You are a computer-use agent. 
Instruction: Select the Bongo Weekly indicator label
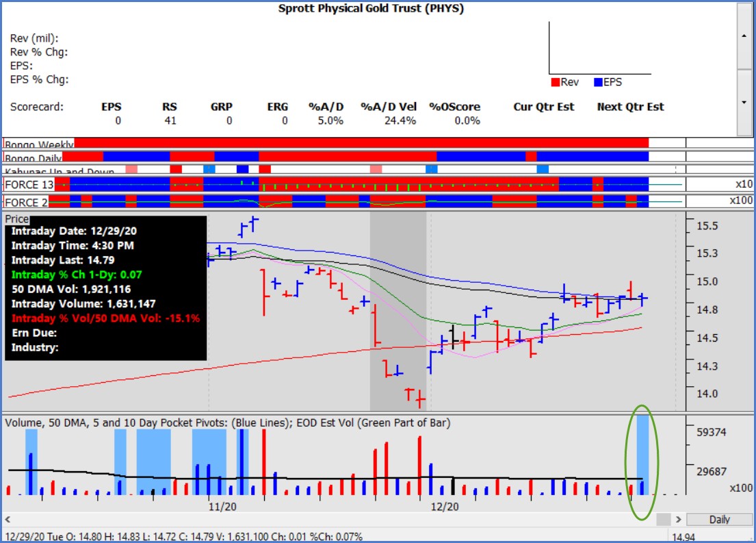pos(38,144)
